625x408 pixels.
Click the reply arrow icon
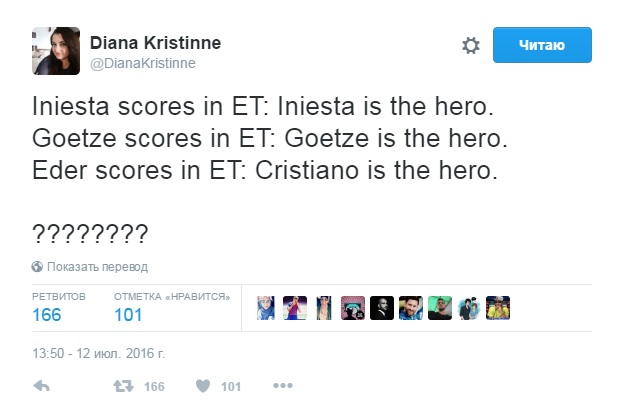41,386
